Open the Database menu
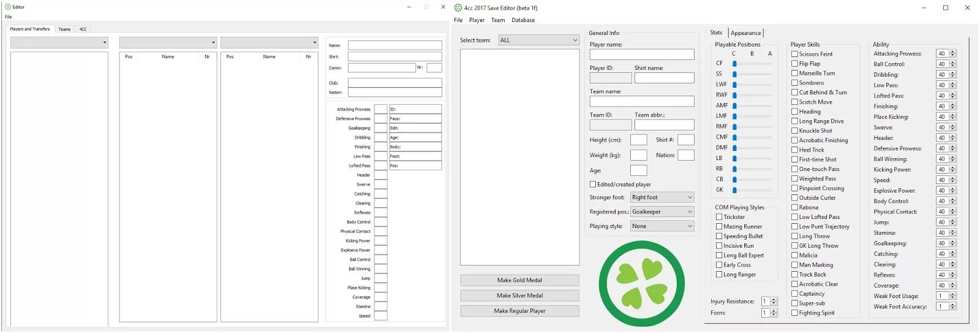The image size is (980, 333). point(523,20)
